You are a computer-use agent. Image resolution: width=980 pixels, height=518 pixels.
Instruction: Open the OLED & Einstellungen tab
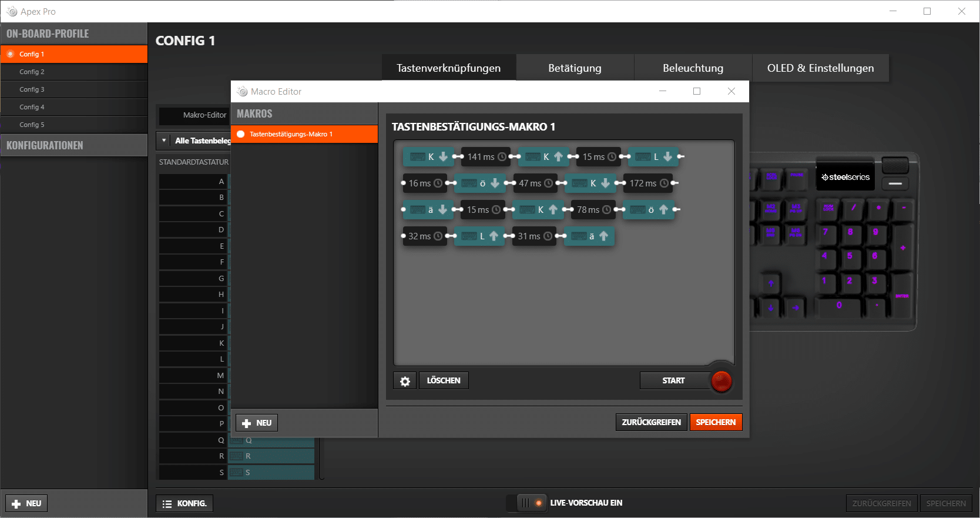click(820, 68)
